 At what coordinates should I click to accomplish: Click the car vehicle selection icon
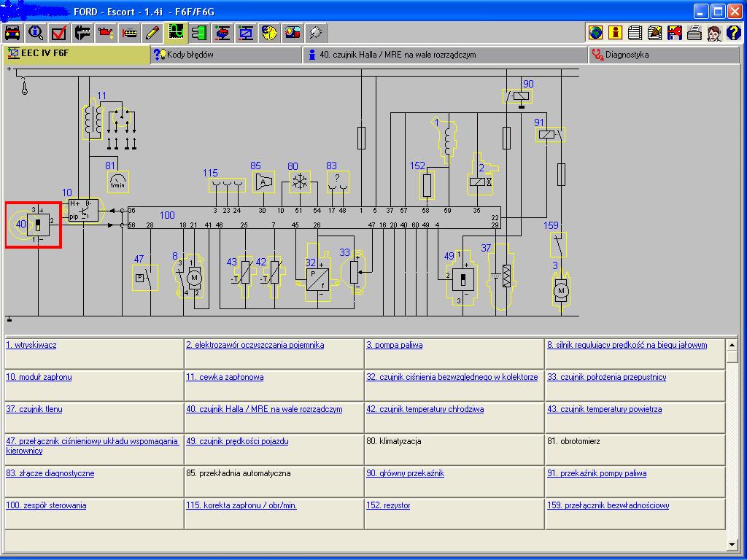(12, 33)
